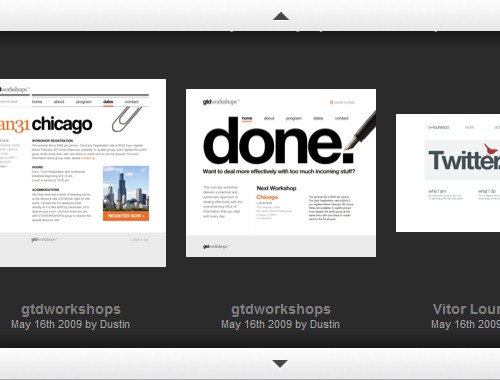This screenshot has height=380, width=500.
Task: Open the gtdworkshops Chicago page thumbnail
Action: [x=83, y=173]
